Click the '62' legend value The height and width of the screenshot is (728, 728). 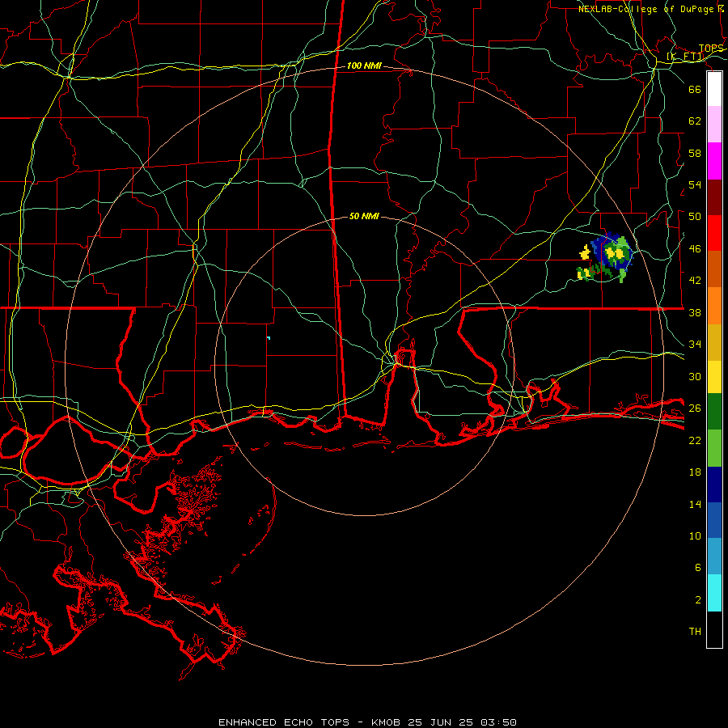[x=695, y=121]
